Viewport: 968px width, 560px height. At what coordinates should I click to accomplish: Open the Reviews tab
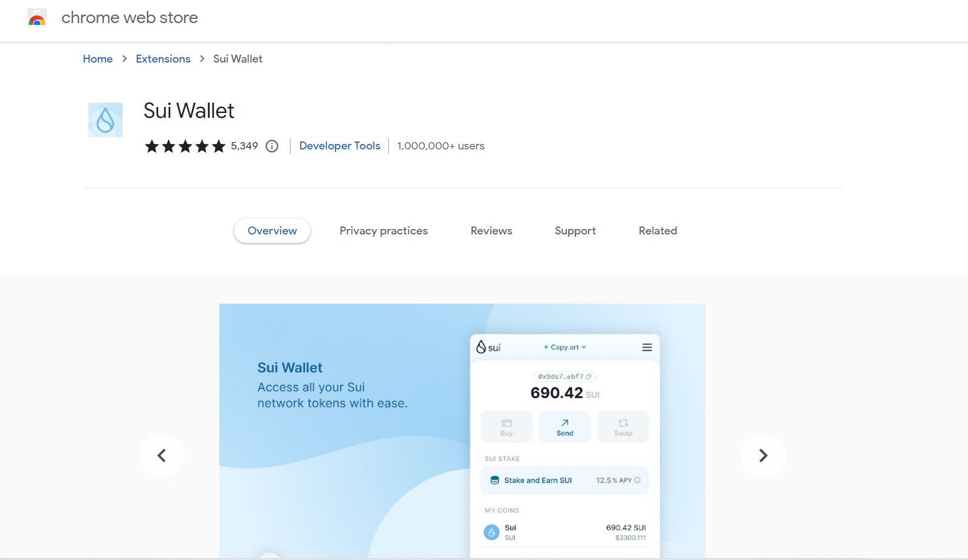click(491, 231)
